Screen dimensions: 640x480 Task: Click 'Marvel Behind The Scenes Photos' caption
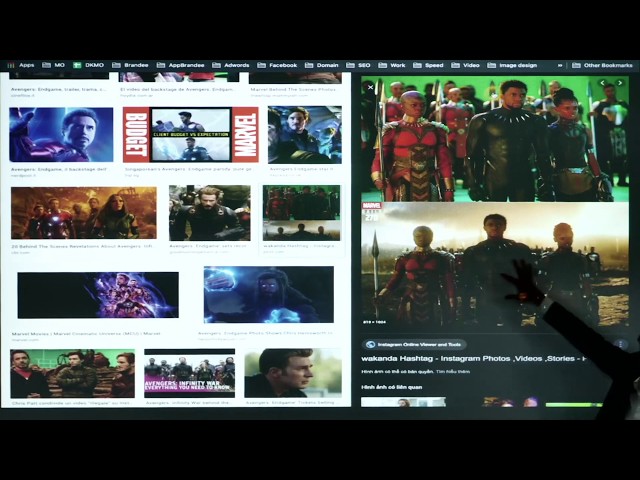pos(293,89)
